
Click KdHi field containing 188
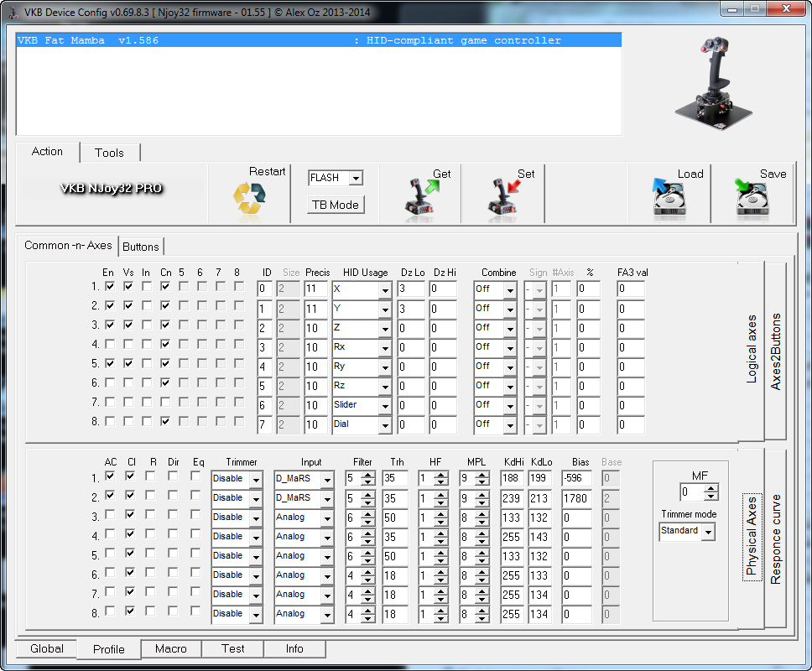tap(512, 478)
